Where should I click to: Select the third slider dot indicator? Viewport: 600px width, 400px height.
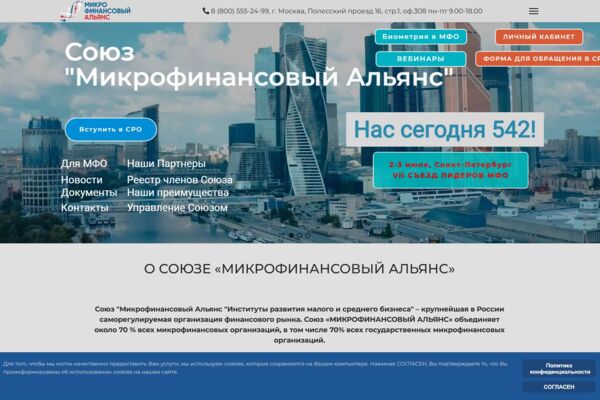tap(307, 235)
